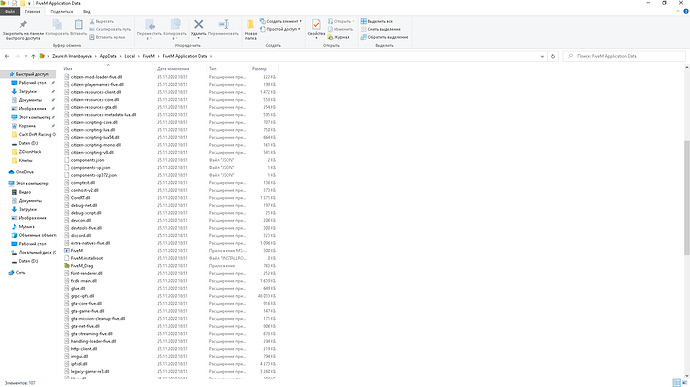Open Explorer help question mark icon
This screenshot has height=387, width=690.
pos(686,11)
